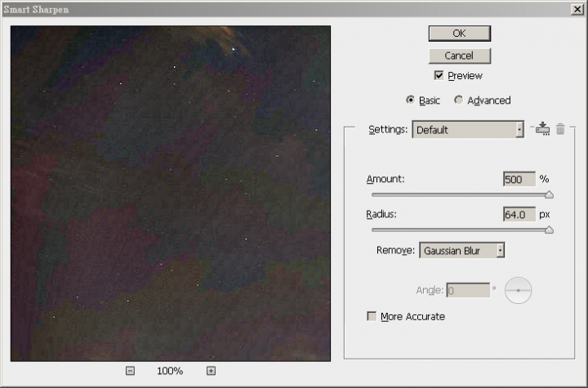Viewport: 588px width, 388px height.
Task: Delete current settings via trash icon
Action: 560,129
